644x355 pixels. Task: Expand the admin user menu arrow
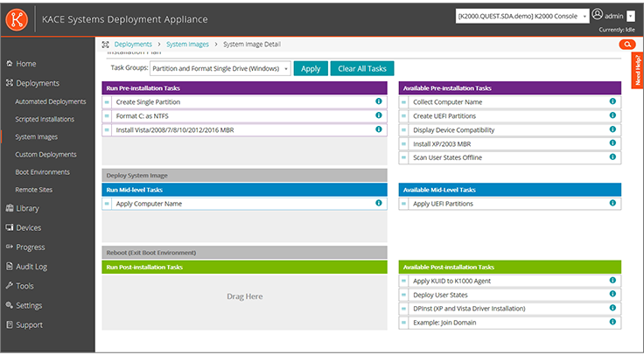[x=631, y=17]
